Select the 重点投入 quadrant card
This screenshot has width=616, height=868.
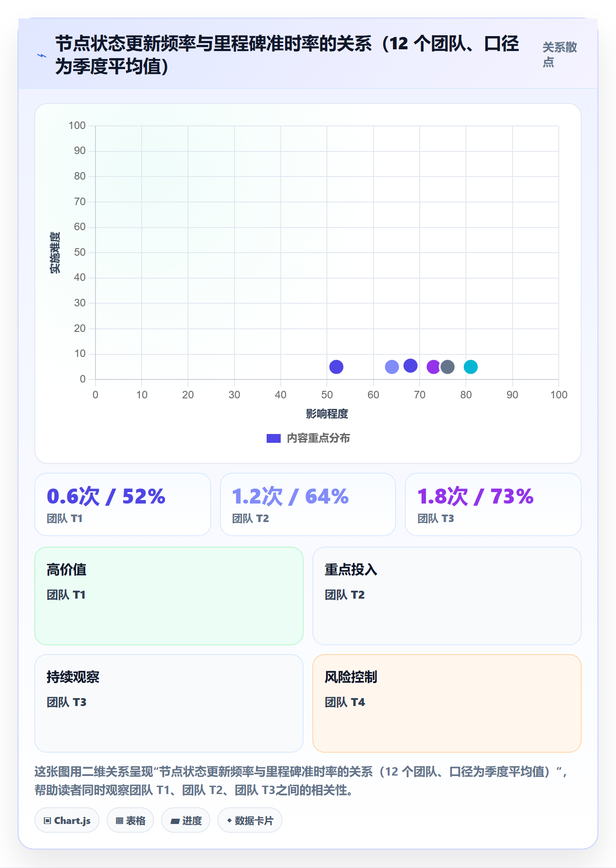(x=447, y=596)
